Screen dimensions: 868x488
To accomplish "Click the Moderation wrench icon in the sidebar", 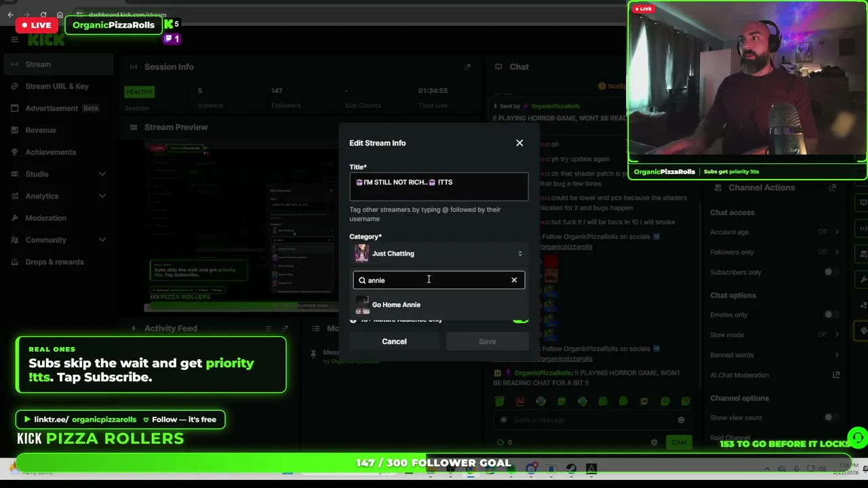I will [14, 218].
